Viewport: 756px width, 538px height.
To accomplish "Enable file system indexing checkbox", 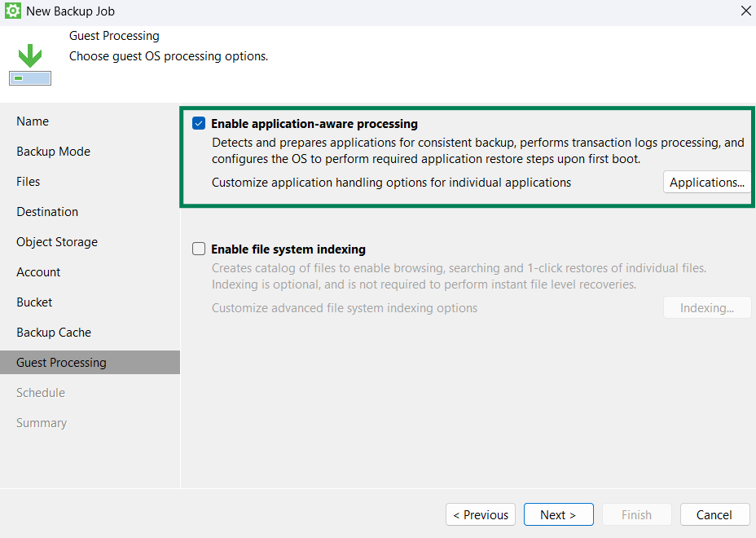I will [x=199, y=249].
